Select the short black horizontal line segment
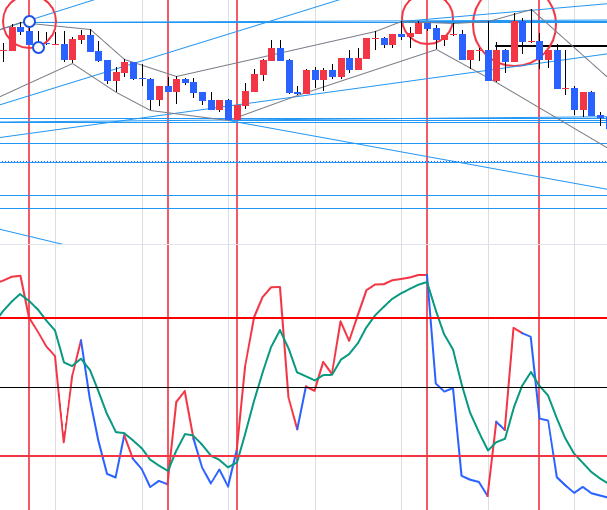 pos(560,46)
